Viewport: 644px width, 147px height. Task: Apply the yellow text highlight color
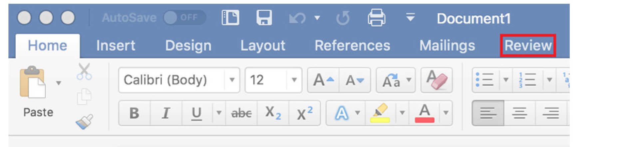click(x=380, y=113)
